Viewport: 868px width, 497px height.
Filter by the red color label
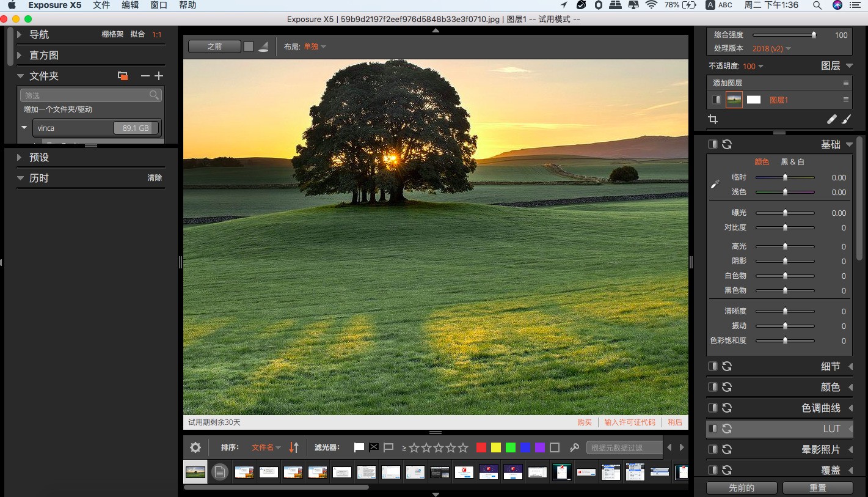coord(481,447)
